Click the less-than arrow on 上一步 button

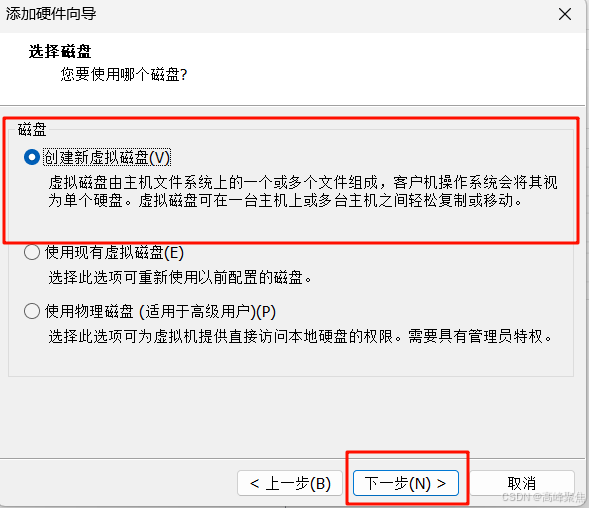coord(254,483)
